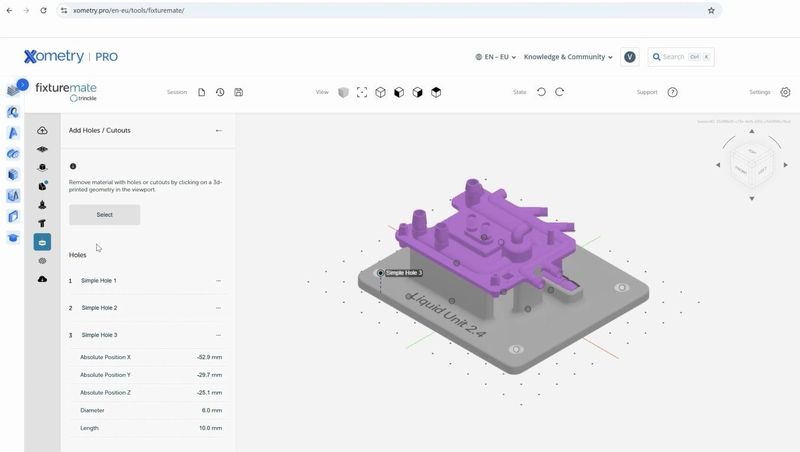Go back from Add Holes / Cutouts panel

[x=219, y=131]
